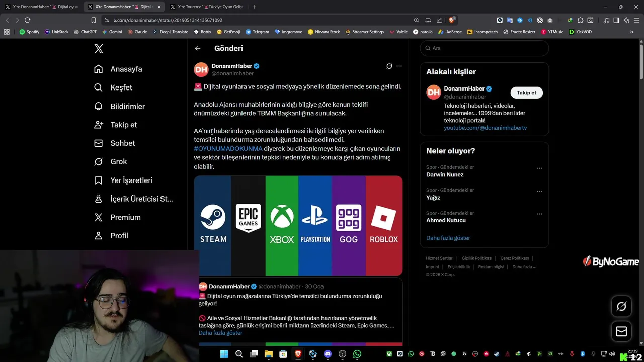Viewport: 644px width, 362px height.
Task: Open Premium in the sidebar
Action: 117,217
